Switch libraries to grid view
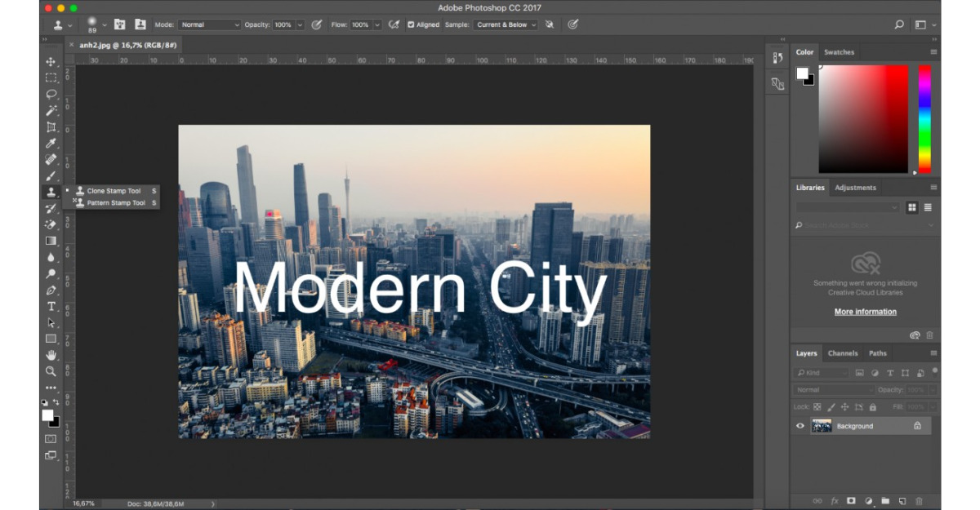Viewport: 980px width, 510px height. 912,207
